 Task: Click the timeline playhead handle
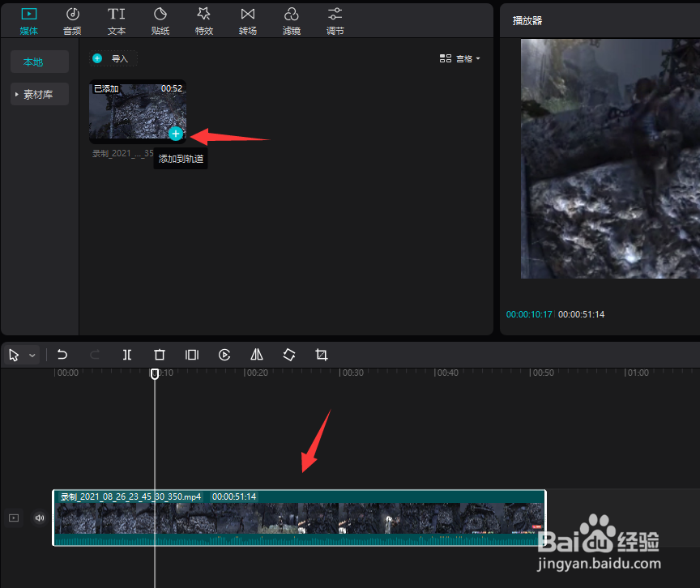[x=155, y=373]
